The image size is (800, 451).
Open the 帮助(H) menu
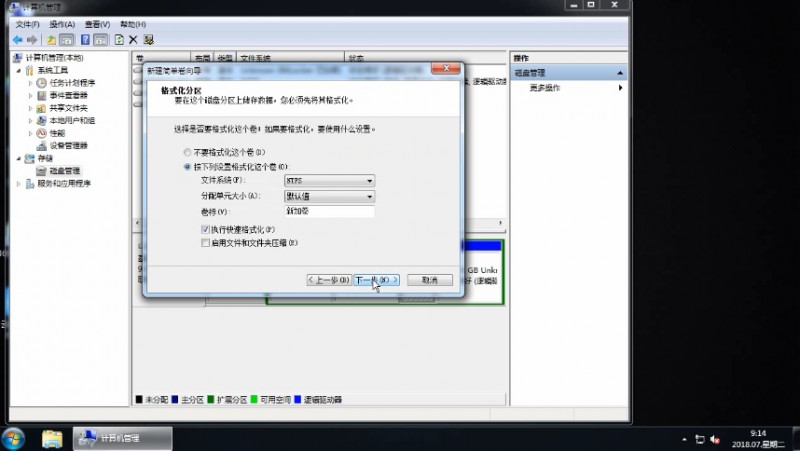(133, 24)
